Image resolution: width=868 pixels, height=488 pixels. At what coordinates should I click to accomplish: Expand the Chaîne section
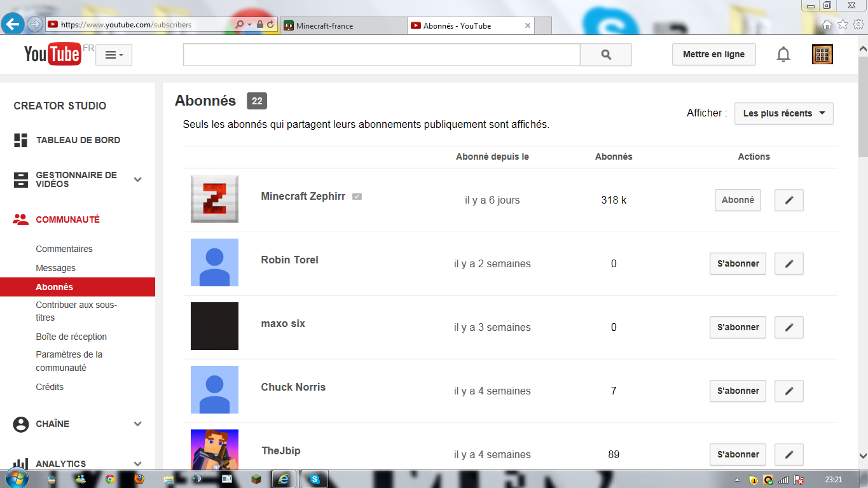coord(137,424)
